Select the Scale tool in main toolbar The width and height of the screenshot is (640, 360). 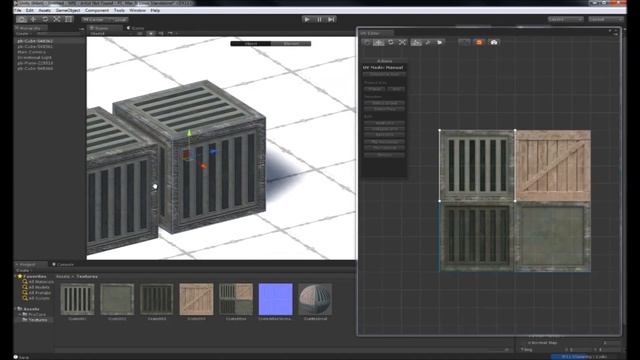[x=57, y=19]
